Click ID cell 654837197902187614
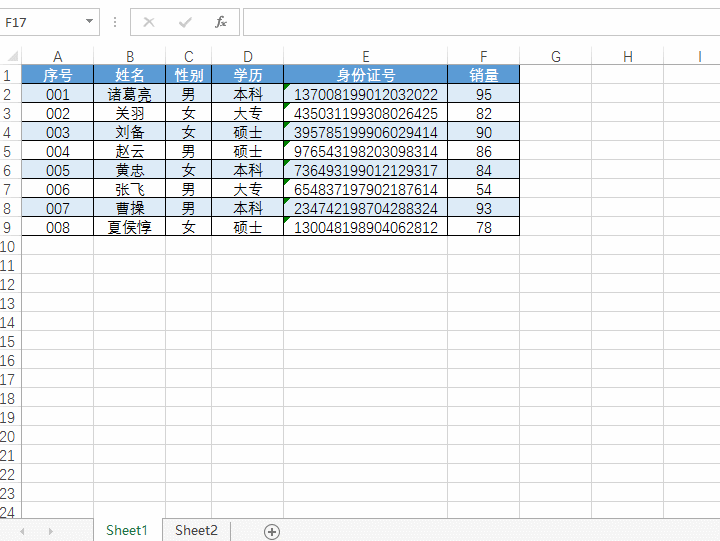This screenshot has height=541, width=720. pos(366,189)
